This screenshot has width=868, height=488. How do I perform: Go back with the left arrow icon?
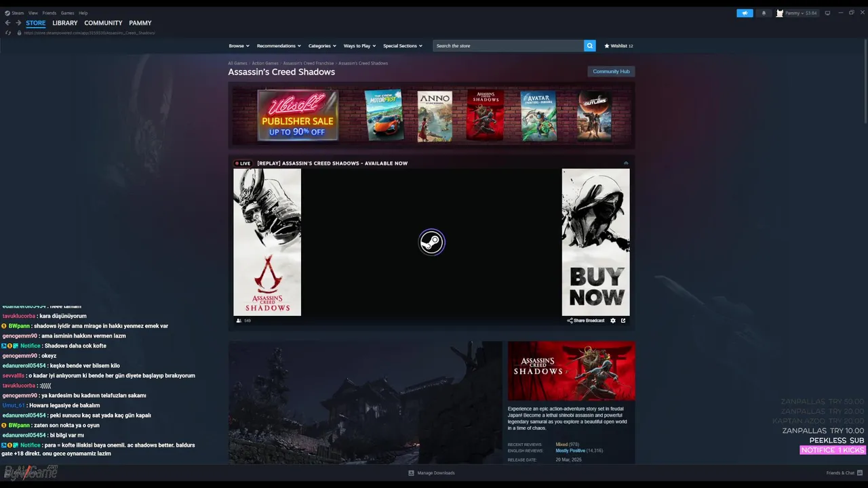[x=7, y=23]
